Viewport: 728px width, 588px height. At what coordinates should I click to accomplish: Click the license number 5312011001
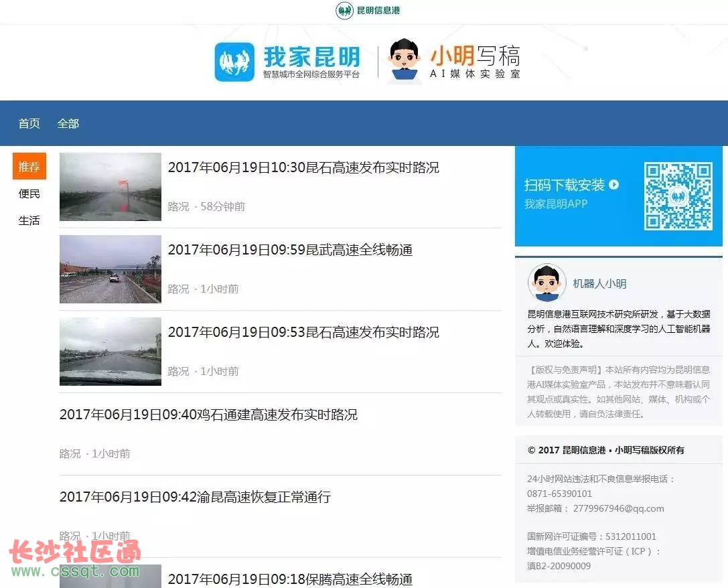[630, 536]
